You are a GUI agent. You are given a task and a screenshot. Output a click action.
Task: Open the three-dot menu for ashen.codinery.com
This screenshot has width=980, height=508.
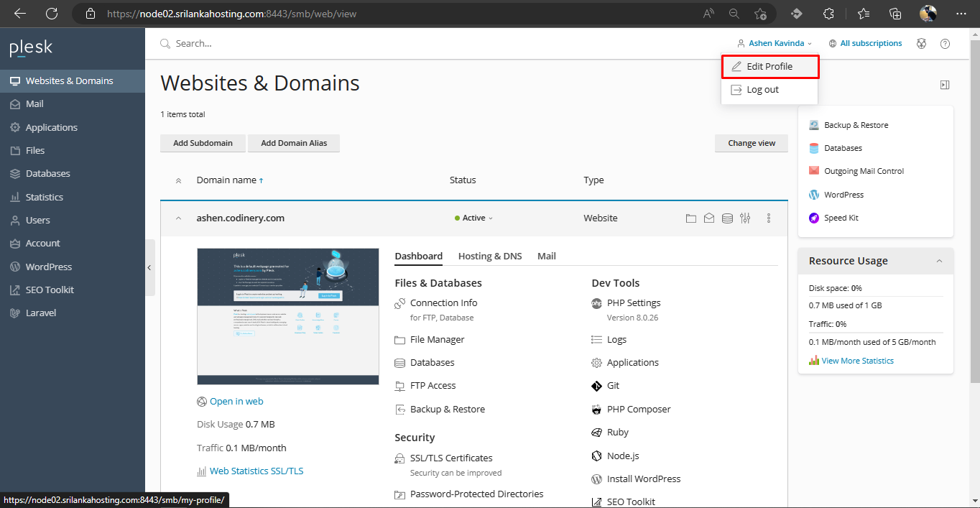click(769, 218)
